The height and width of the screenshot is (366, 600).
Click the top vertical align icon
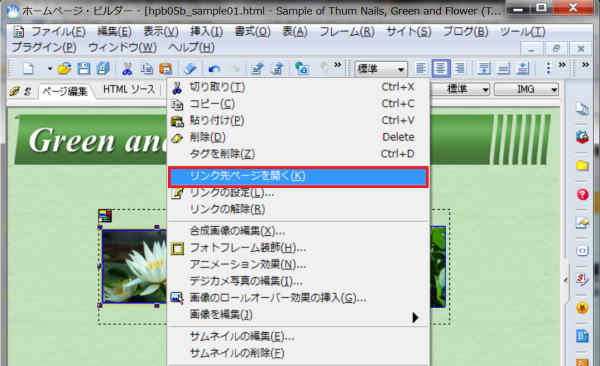pyautogui.click(x=484, y=69)
